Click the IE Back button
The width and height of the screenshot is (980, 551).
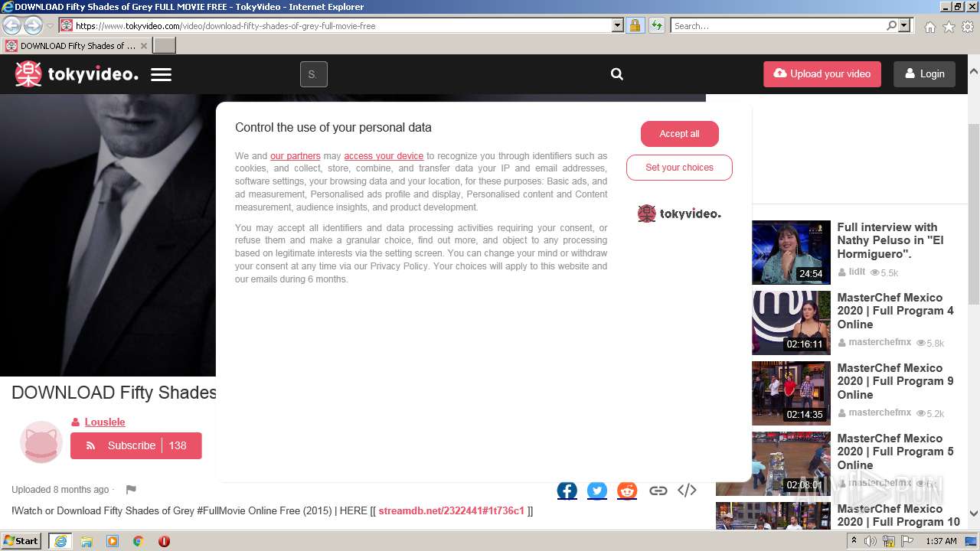(x=12, y=25)
